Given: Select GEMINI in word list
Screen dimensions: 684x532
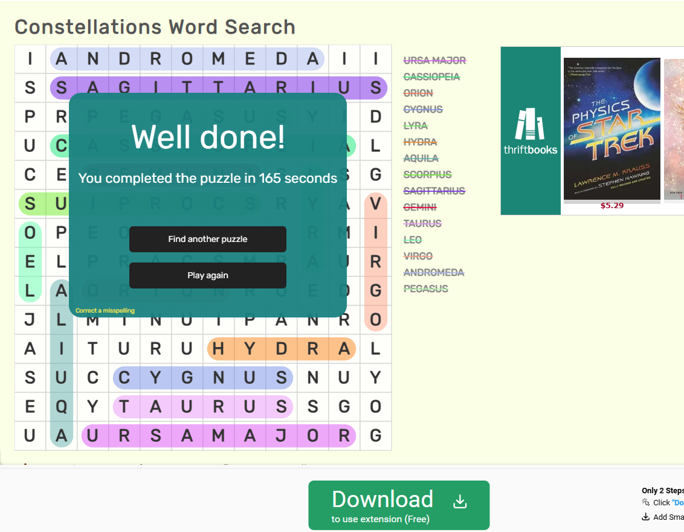Looking at the screenshot, I should point(420,207).
